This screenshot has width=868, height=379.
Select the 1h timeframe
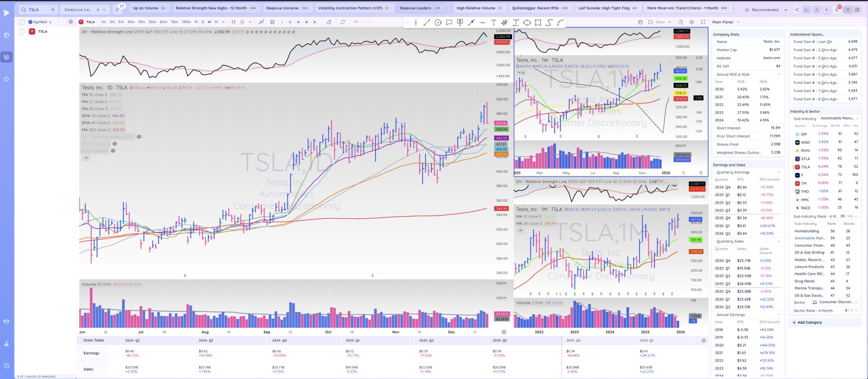(x=196, y=22)
